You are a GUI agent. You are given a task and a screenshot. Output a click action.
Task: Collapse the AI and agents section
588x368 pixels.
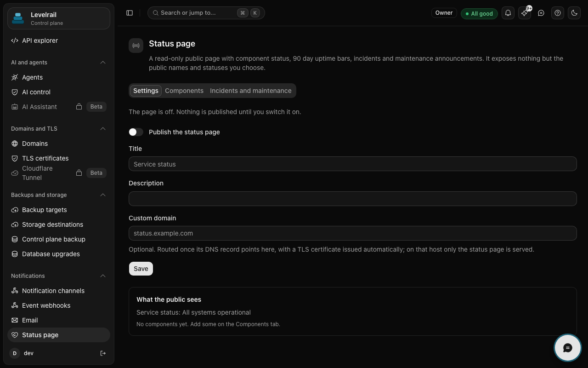(103, 63)
